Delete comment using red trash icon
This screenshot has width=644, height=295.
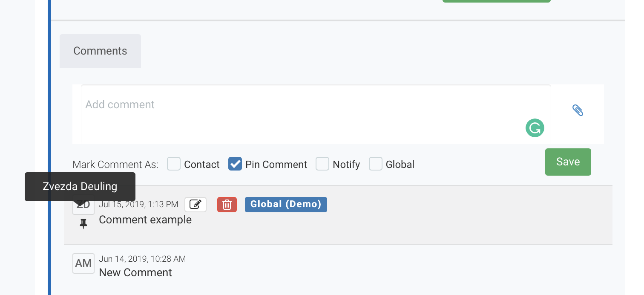pos(227,205)
